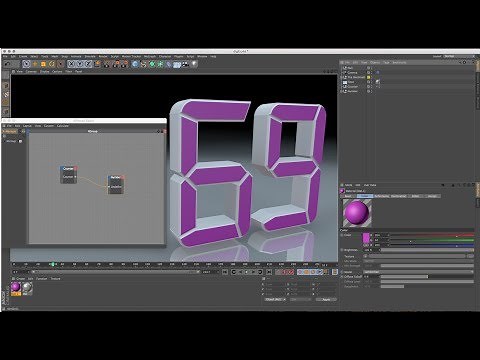Switch to the Illumination material tab

[x=399, y=196]
